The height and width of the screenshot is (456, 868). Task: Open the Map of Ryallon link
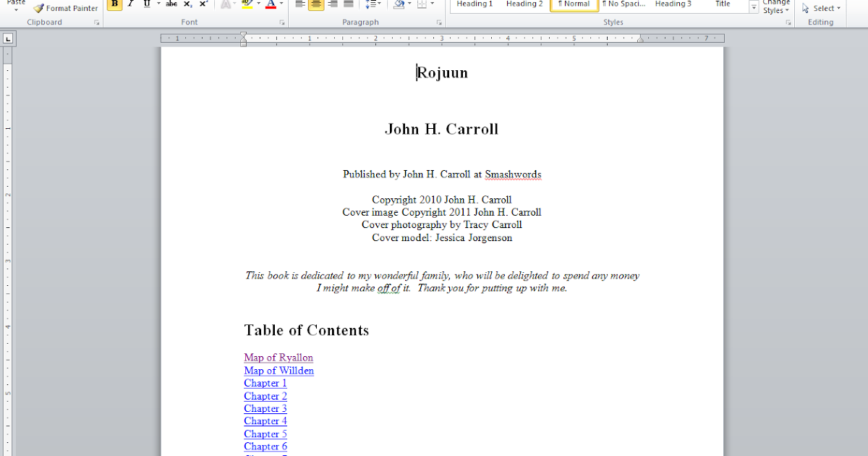[278, 358]
